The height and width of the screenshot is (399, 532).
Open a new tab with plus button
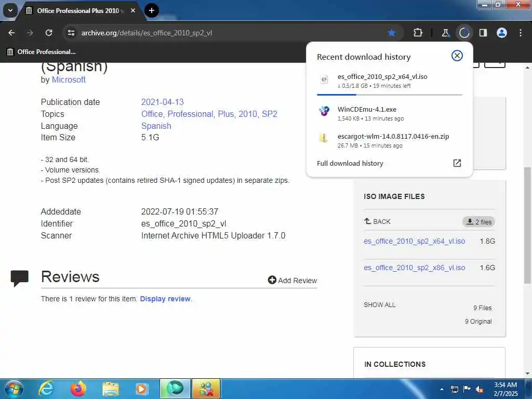[x=151, y=10]
